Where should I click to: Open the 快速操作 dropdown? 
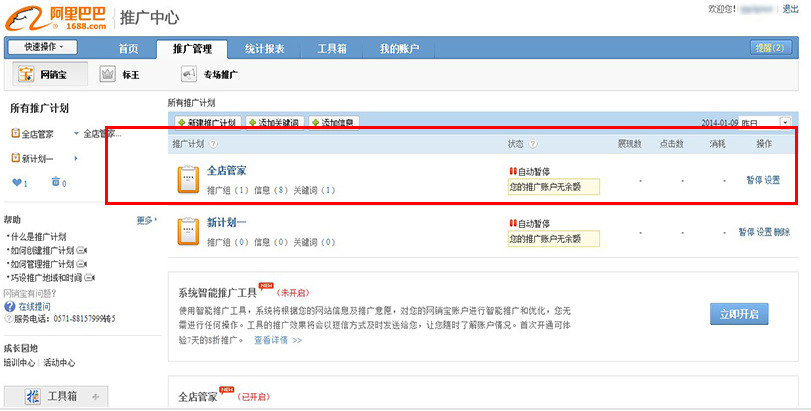(x=44, y=47)
